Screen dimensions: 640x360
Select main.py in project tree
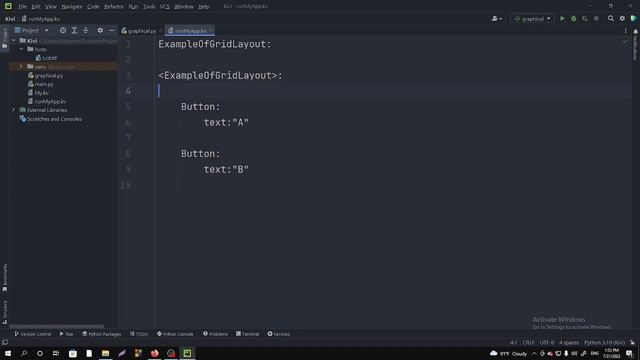point(40,84)
